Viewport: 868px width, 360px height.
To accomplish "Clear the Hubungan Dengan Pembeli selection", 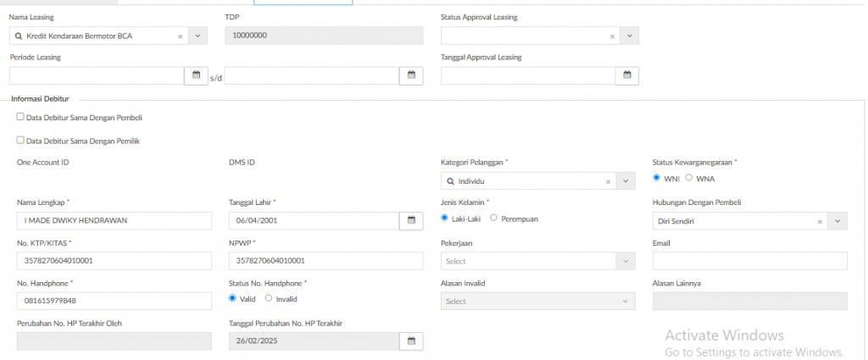I will [x=820, y=221].
